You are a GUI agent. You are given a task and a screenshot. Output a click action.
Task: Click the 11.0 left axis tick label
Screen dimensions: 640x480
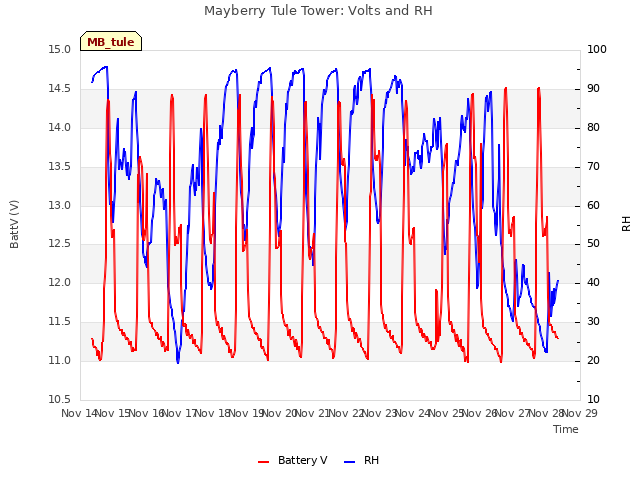tap(59, 360)
